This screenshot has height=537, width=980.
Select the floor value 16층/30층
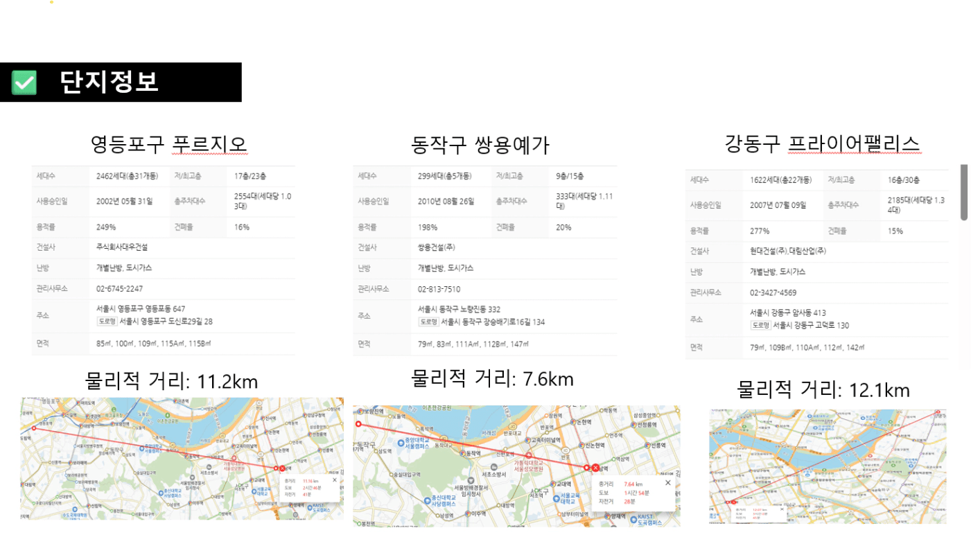(x=904, y=180)
